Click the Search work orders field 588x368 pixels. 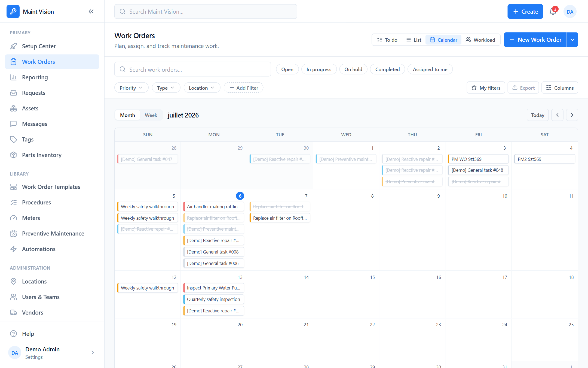193,70
